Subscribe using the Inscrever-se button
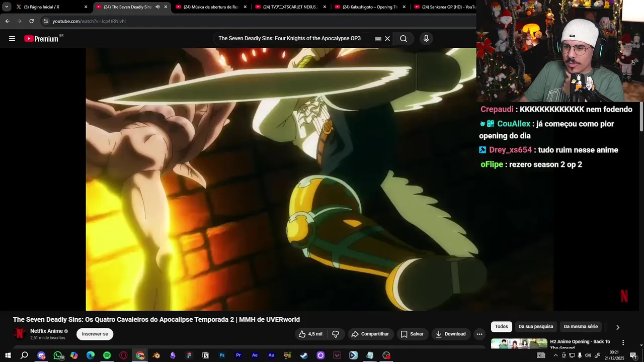 (95, 334)
